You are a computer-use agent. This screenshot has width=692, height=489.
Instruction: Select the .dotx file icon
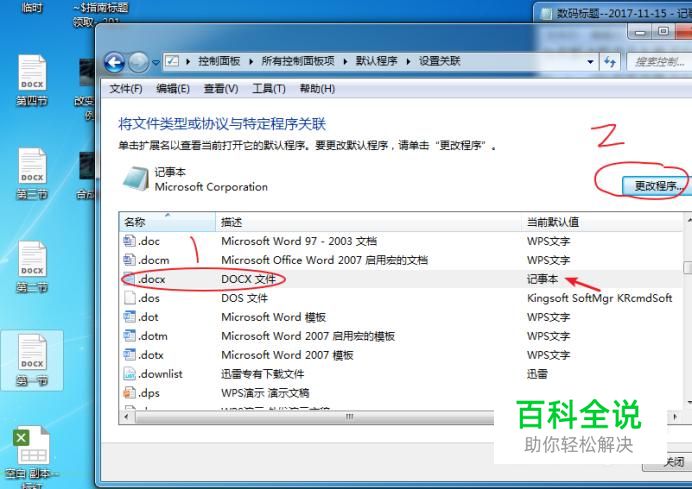tap(129, 355)
